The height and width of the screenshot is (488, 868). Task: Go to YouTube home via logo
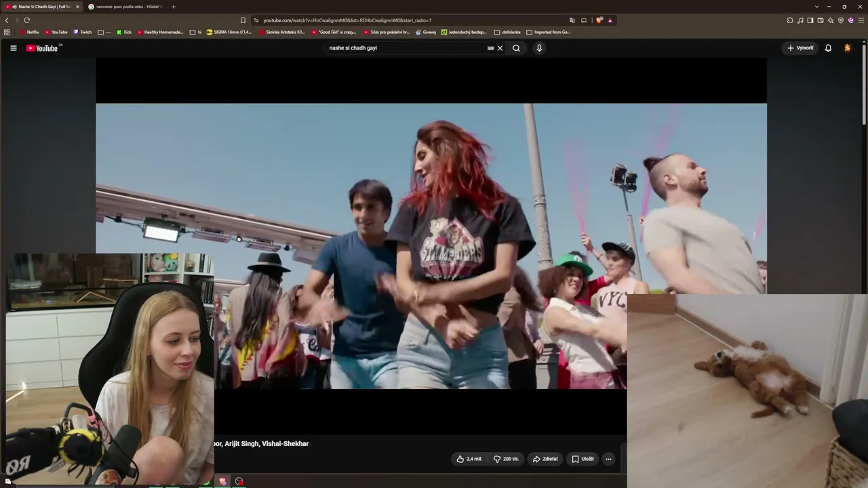[42, 48]
